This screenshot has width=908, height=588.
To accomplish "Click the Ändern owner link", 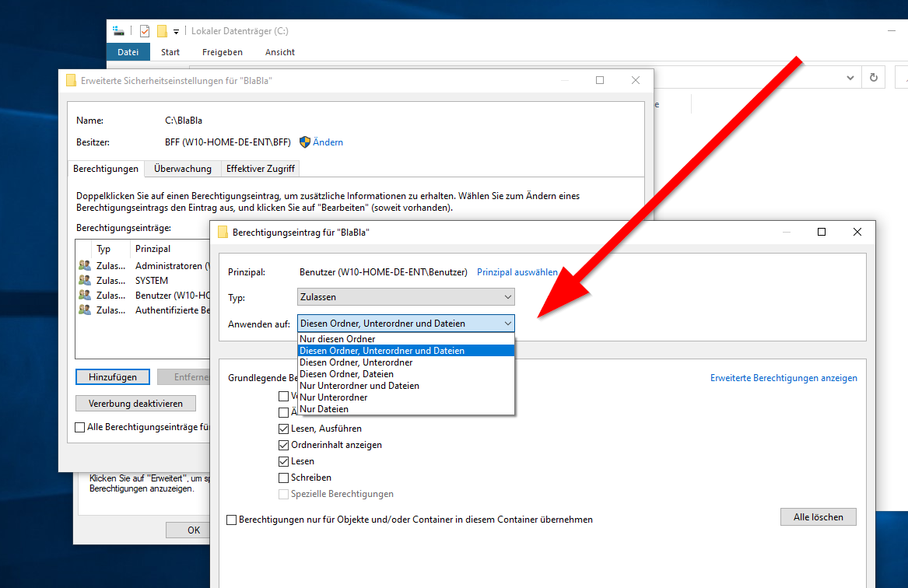I will (328, 142).
